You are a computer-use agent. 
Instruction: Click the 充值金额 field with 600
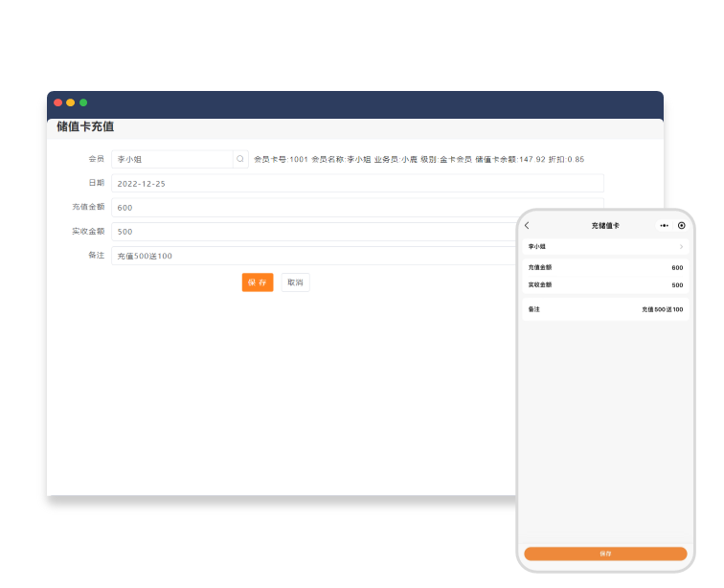coord(316,208)
